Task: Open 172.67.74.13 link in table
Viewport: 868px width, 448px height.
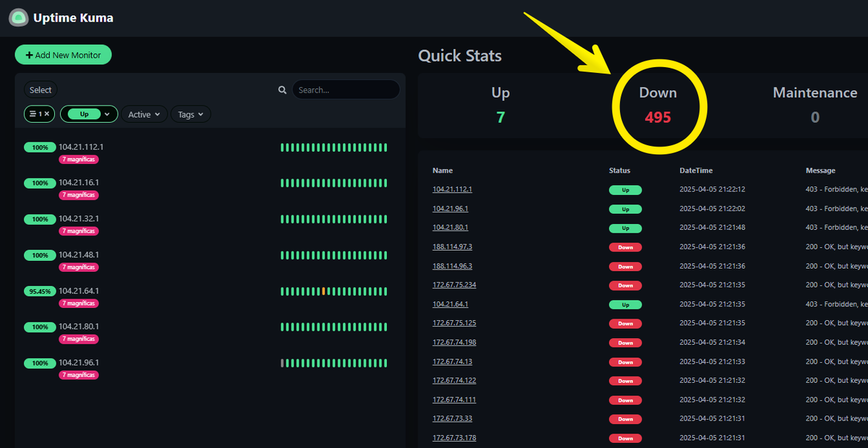Action: [452, 361]
